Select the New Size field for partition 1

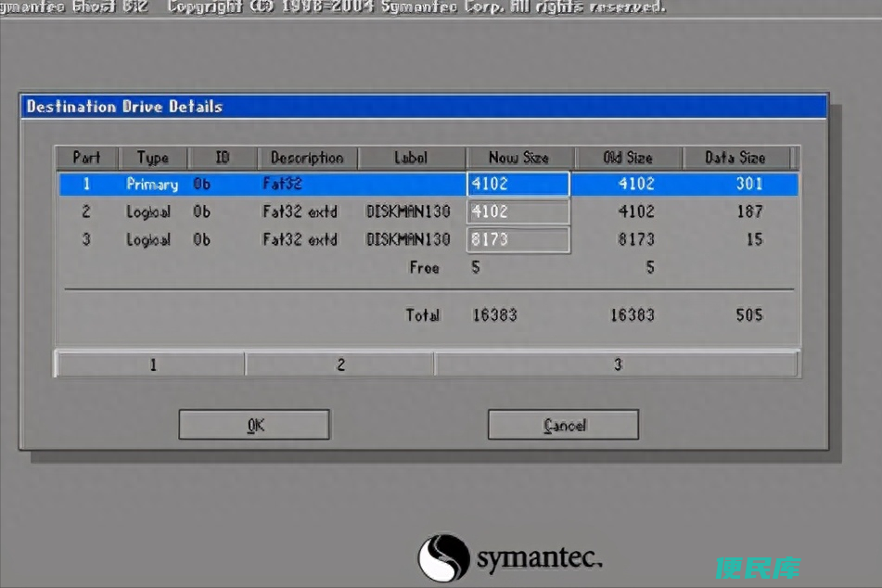(518, 184)
